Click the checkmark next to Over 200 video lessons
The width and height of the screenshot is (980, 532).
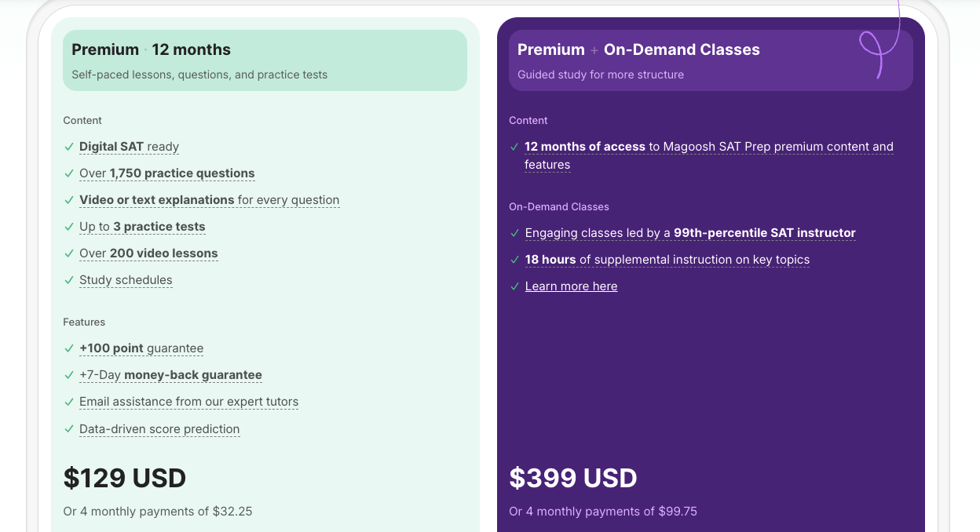pyautogui.click(x=68, y=253)
